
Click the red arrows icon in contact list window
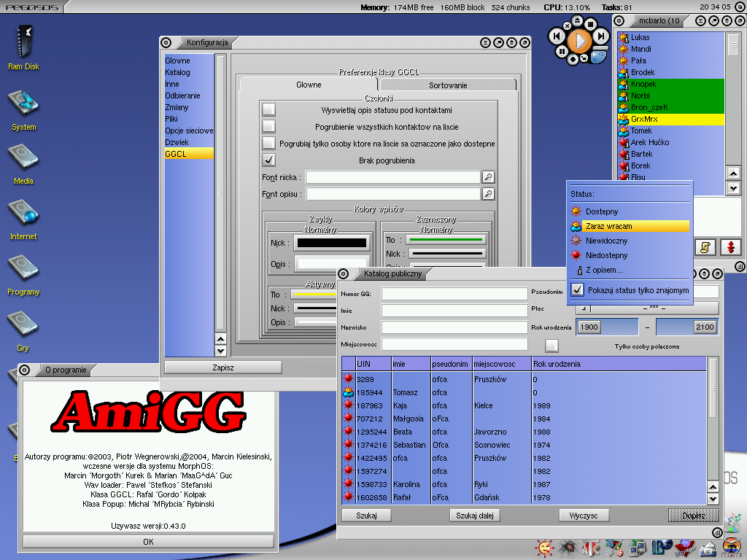[731, 247]
